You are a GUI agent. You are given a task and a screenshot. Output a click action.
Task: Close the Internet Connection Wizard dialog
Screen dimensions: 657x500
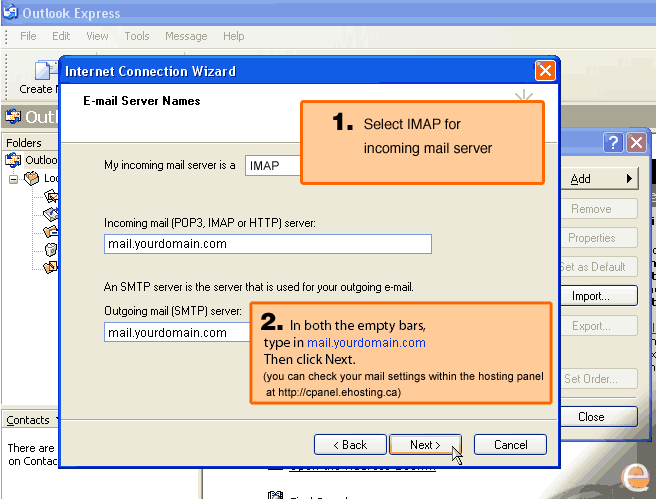click(545, 70)
